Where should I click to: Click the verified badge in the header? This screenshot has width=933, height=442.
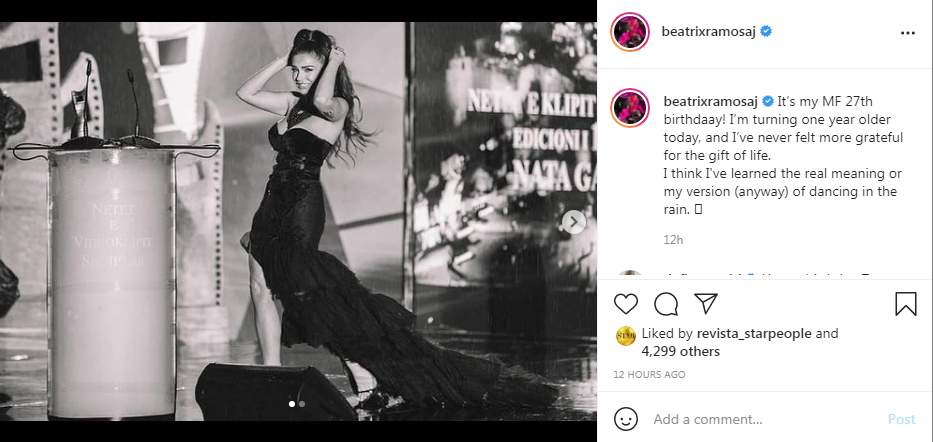(765, 31)
